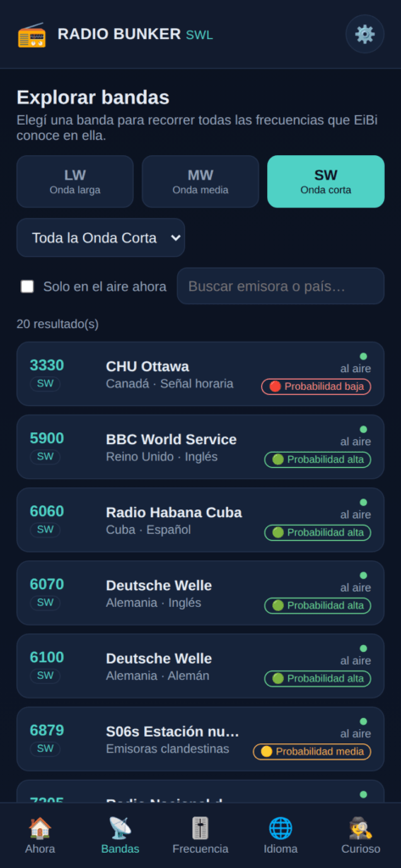
Task: Expand the Toda la Onda Corta dropdown
Action: [x=101, y=237]
